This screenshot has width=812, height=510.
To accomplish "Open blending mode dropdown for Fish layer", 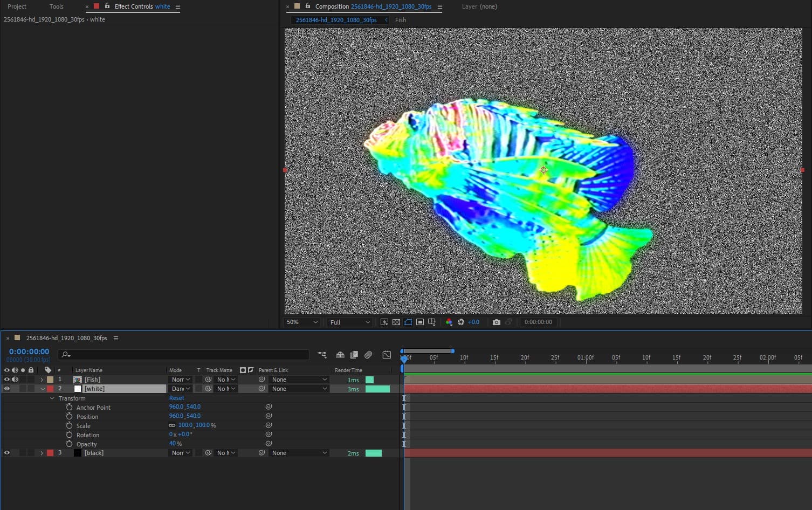I will click(181, 380).
